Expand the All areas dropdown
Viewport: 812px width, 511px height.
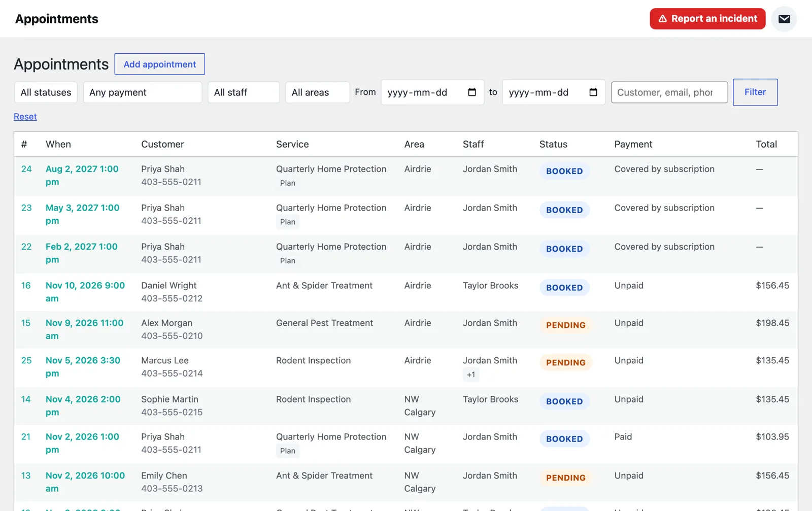[x=318, y=92]
